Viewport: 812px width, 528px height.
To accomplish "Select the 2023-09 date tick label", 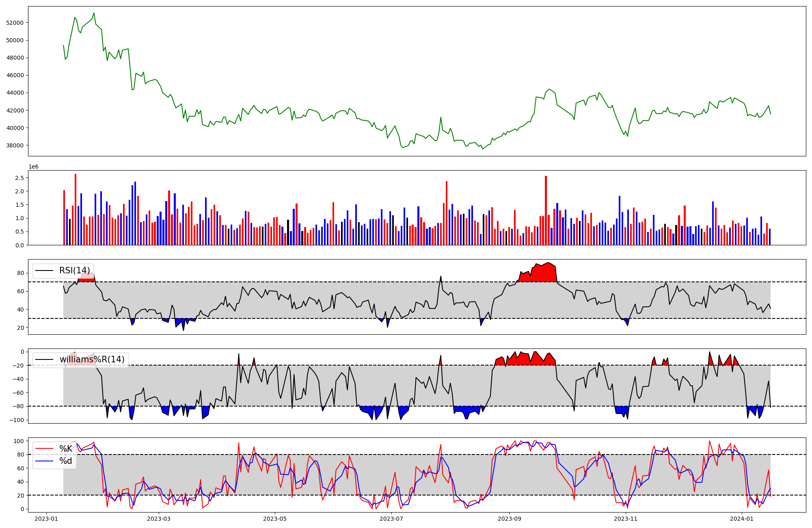I will 509,519.
